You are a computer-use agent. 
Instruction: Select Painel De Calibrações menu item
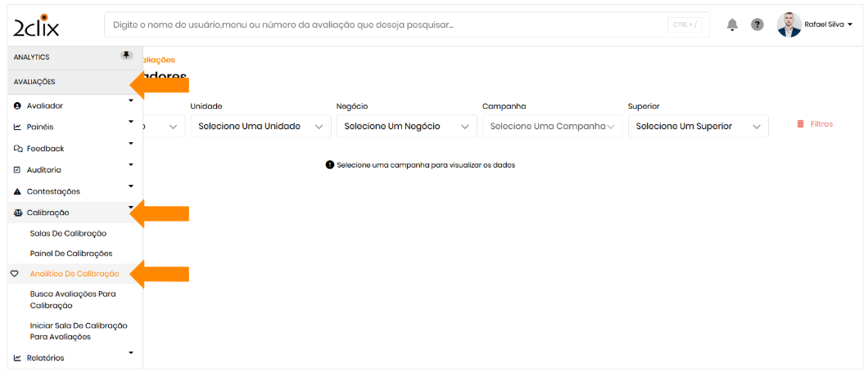[x=71, y=254]
